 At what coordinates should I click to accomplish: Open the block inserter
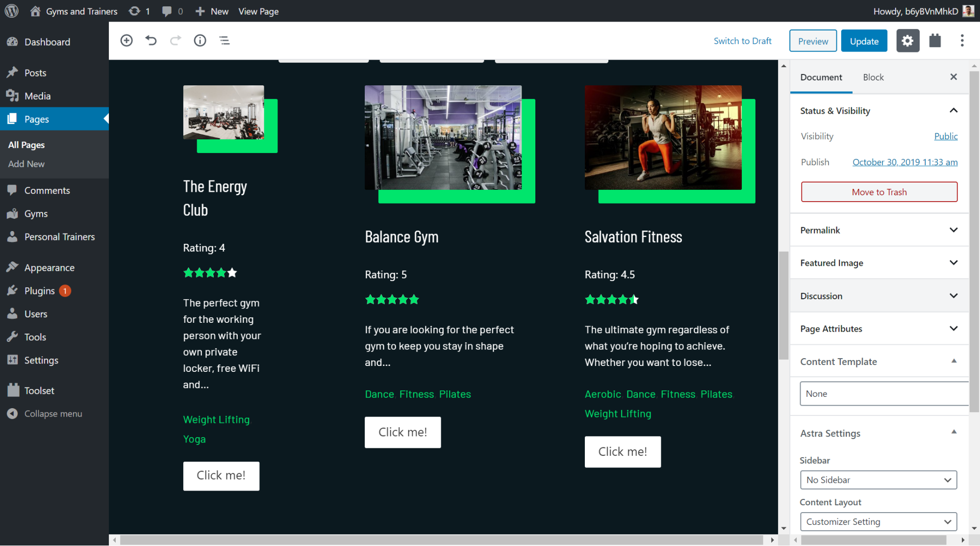tap(126, 40)
